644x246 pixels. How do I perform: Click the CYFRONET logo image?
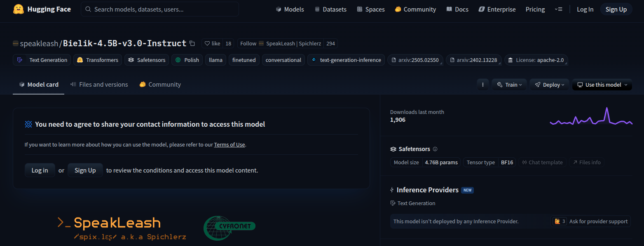click(x=229, y=227)
